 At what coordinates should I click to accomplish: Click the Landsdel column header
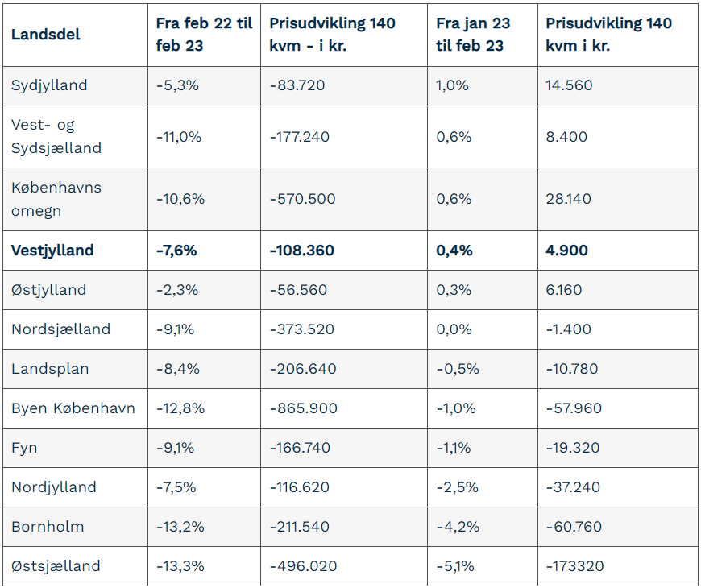pos(46,35)
